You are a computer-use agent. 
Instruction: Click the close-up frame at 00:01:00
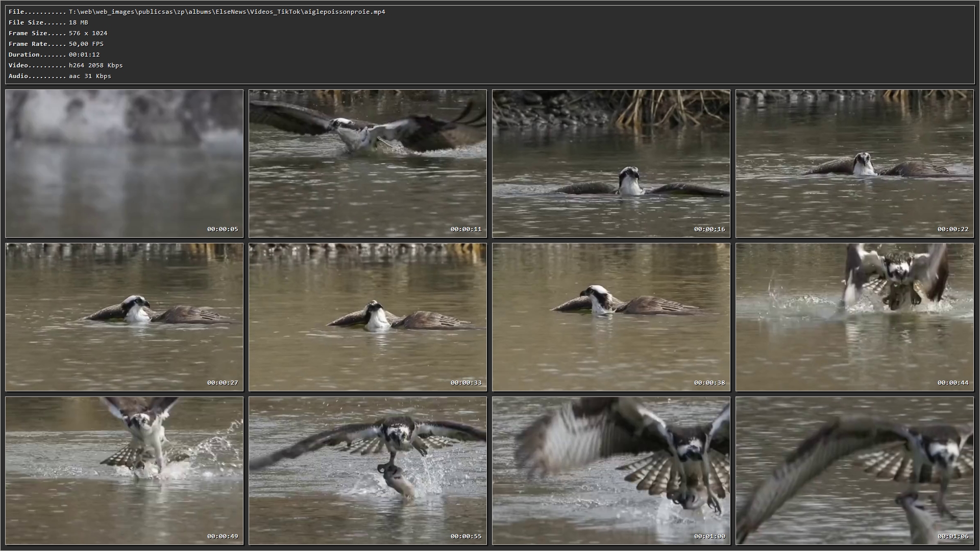611,470
